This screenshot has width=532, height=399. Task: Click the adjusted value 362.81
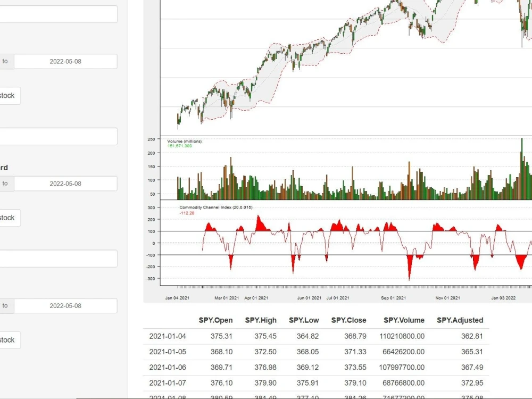pos(472,336)
